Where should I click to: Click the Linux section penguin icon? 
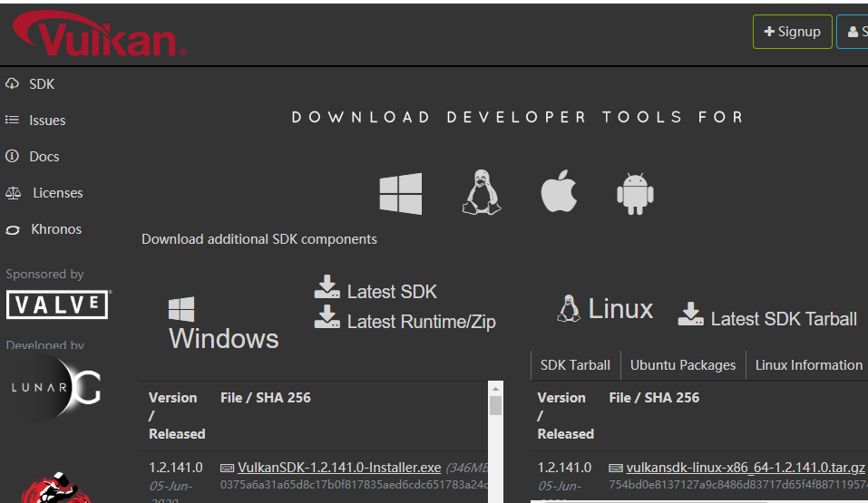tap(568, 308)
